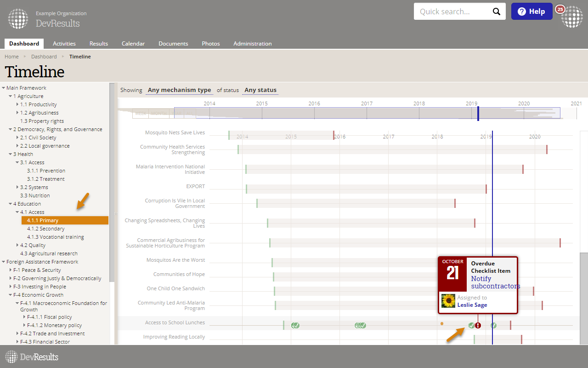
Task: Expand the 2.1 Civil Society node
Action: point(17,138)
